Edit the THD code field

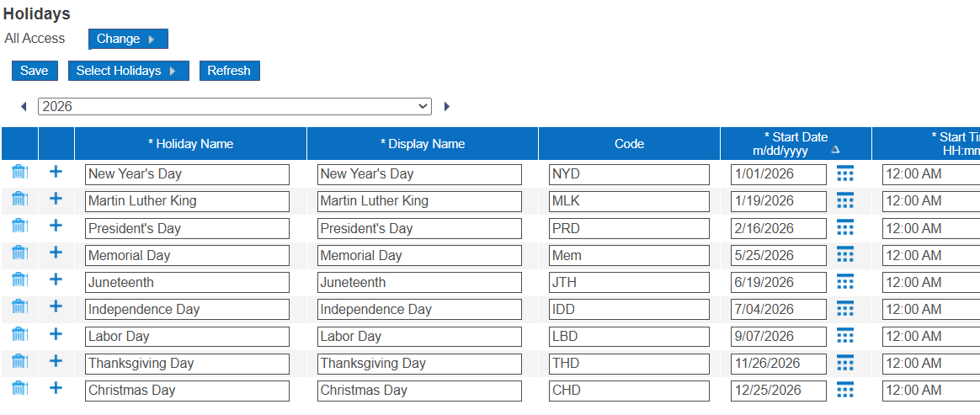point(630,363)
